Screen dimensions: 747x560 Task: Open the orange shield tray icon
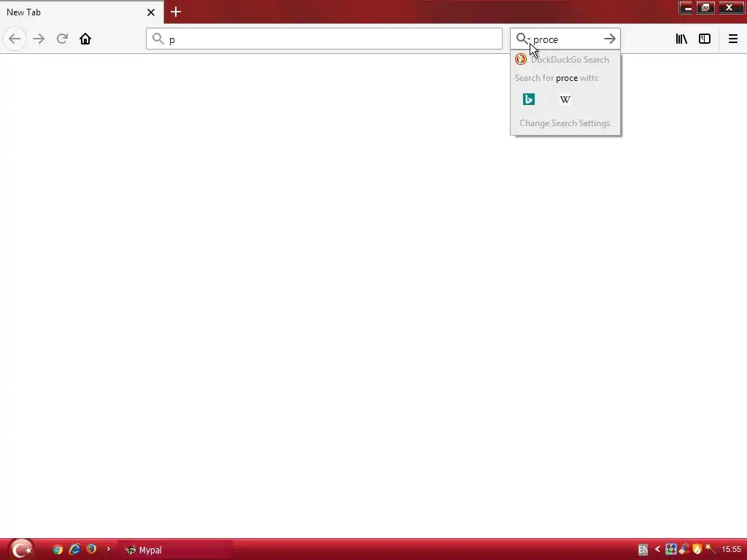coord(697,550)
